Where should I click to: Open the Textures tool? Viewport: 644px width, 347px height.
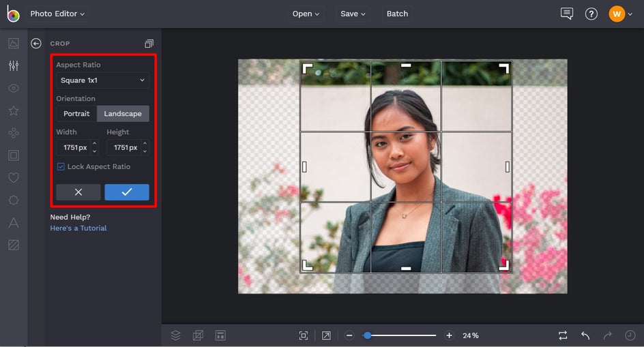[14, 245]
